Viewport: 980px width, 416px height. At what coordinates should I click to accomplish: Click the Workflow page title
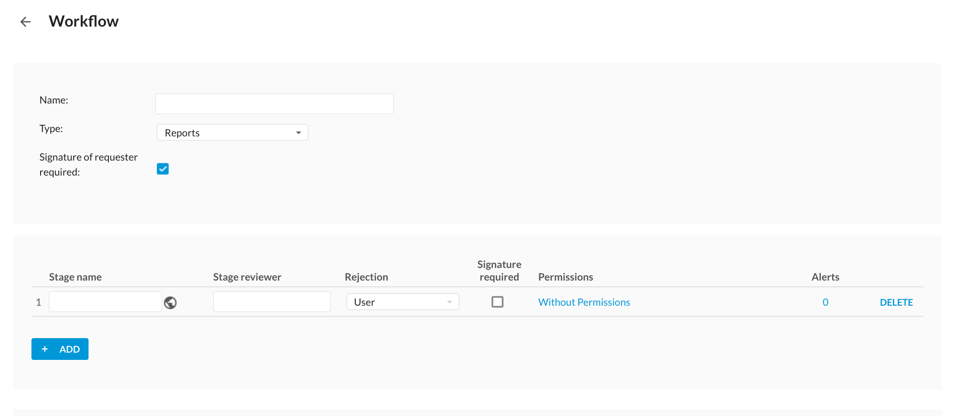(84, 21)
